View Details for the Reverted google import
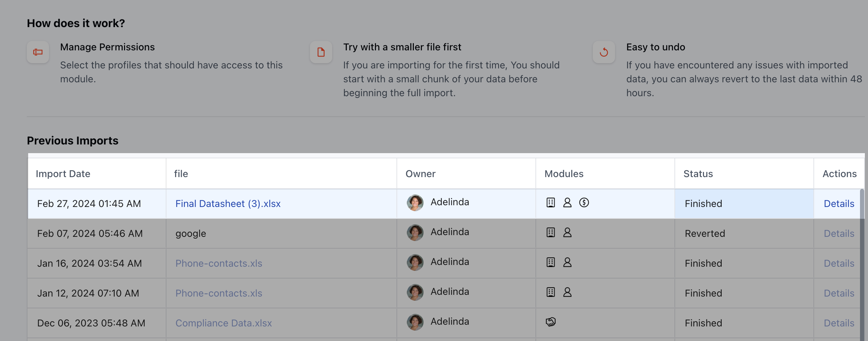Viewport: 868px width, 341px height. (839, 234)
